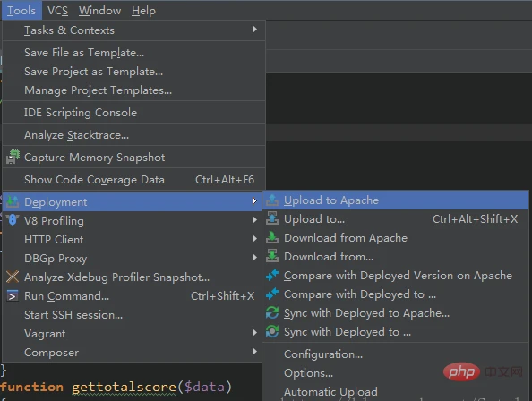Select Vagrant entry
Screen dimensions: 532x401
[x=133, y=334]
